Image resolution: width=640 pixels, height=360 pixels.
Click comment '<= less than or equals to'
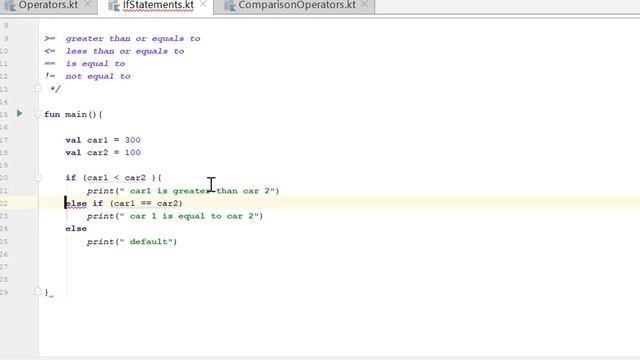[114, 51]
